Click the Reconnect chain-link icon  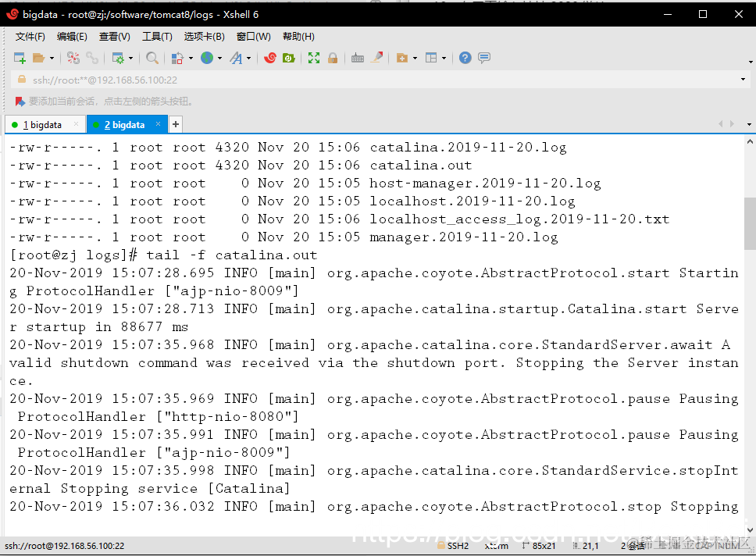pyautogui.click(x=92, y=58)
